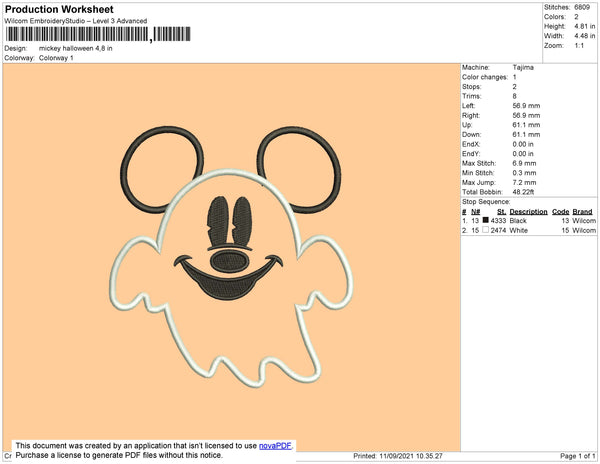Viewport: 600px width, 464px height.
Task: Select the barcode at the top
Action: pyautogui.click(x=98, y=34)
